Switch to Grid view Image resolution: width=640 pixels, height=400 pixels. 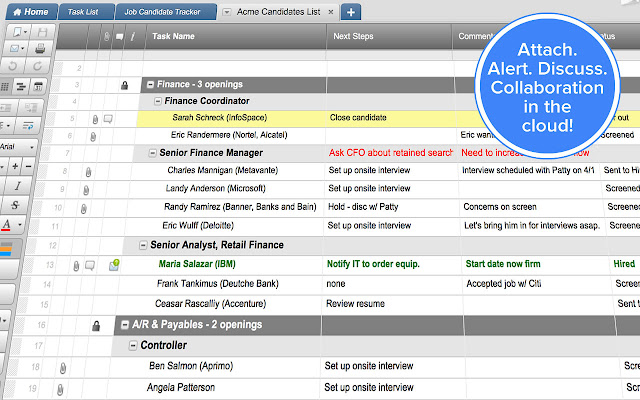point(5,86)
